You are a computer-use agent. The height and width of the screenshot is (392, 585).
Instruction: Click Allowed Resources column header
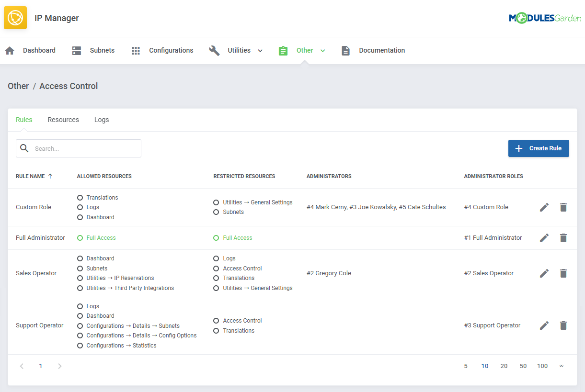point(104,176)
